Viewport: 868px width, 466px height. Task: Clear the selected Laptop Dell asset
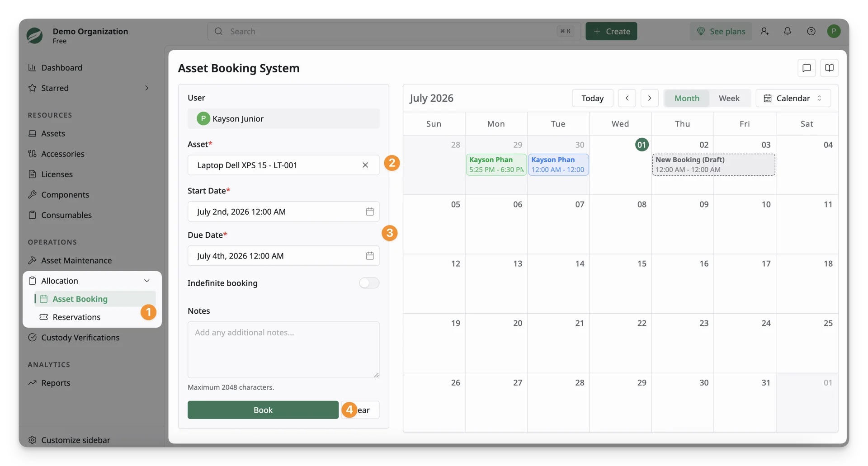(365, 165)
